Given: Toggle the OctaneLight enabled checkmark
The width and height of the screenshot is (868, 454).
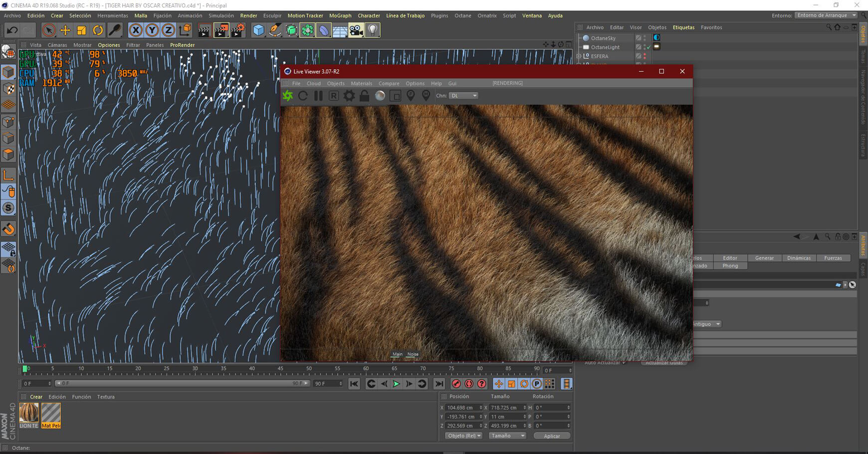Looking at the screenshot, I should click(649, 47).
